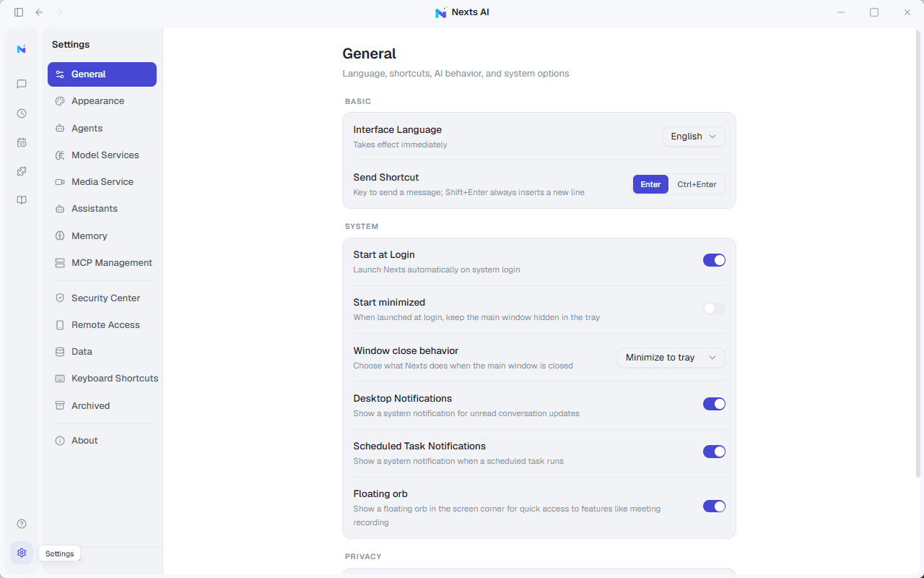This screenshot has width=924, height=578.
Task: Choose Enter as the send shortcut
Action: tap(650, 184)
